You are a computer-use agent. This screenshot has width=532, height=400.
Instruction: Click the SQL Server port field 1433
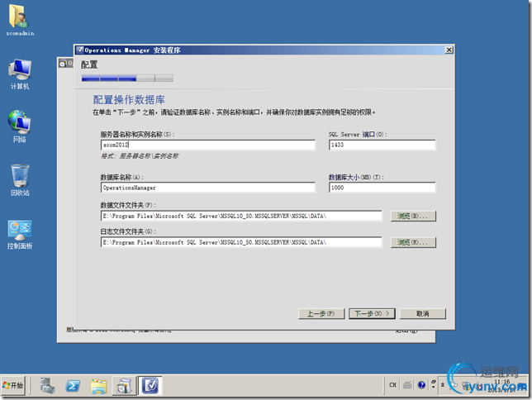click(382, 145)
